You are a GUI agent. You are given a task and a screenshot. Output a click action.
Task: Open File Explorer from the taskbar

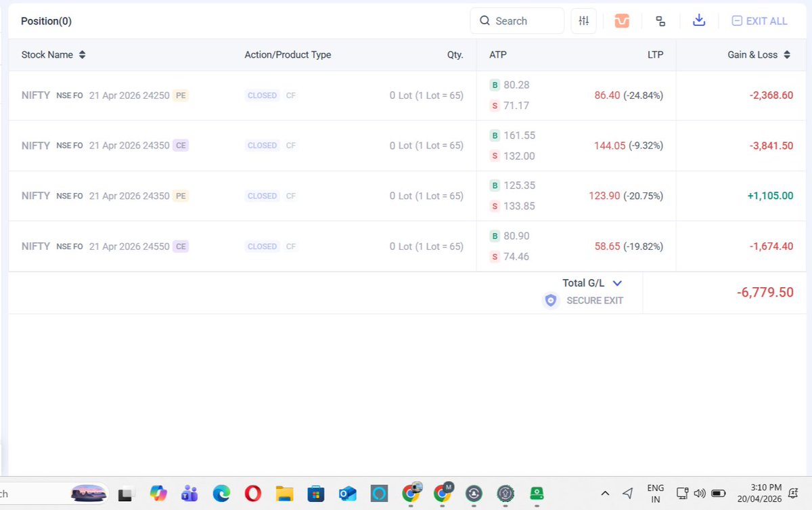point(284,494)
